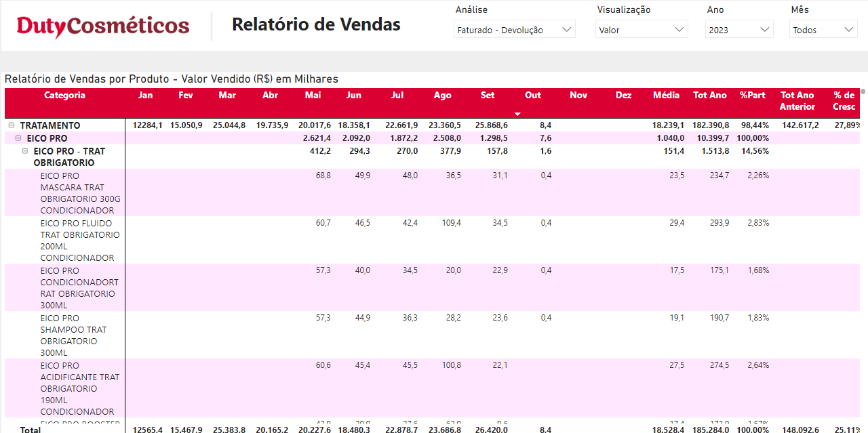Click the Dez column header
This screenshot has width=868, height=433.
(623, 96)
